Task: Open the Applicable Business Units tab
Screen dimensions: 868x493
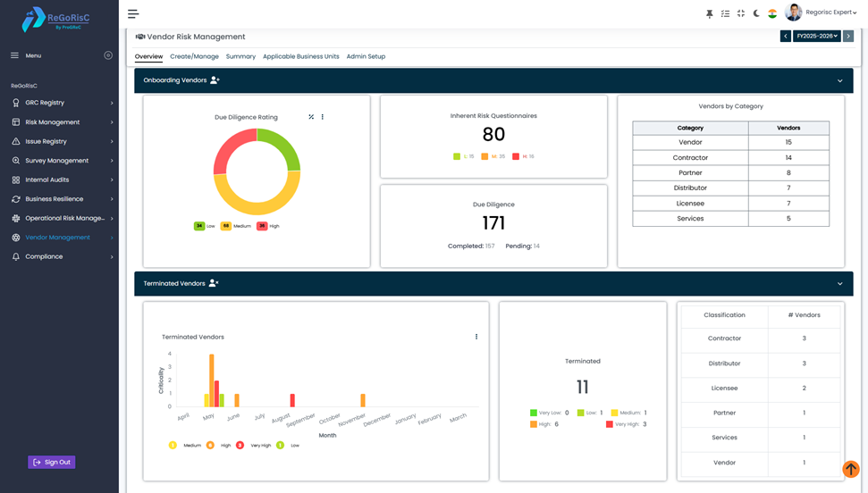Action: (300, 56)
